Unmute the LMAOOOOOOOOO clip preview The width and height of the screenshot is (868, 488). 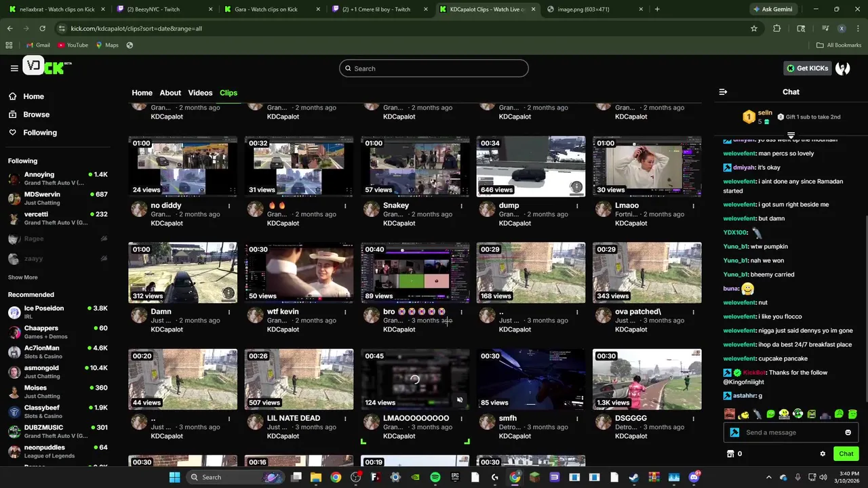pos(460,400)
